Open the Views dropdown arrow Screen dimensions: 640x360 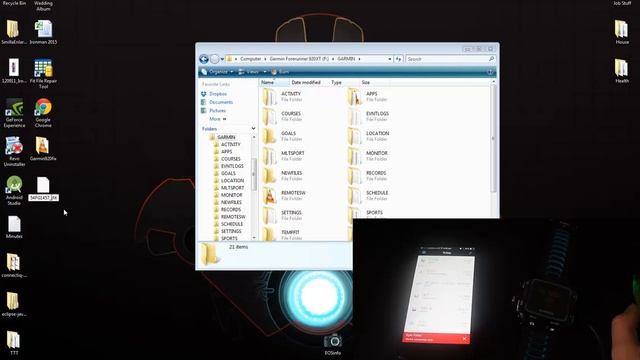click(264, 72)
